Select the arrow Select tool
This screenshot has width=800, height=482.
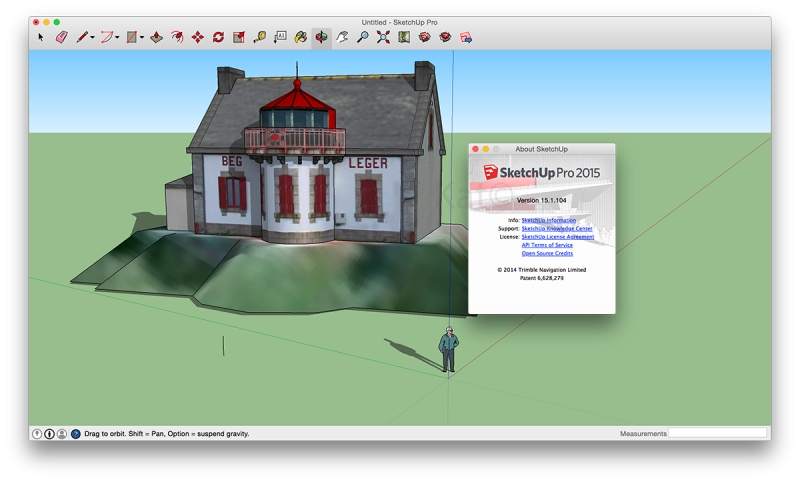pyautogui.click(x=41, y=37)
